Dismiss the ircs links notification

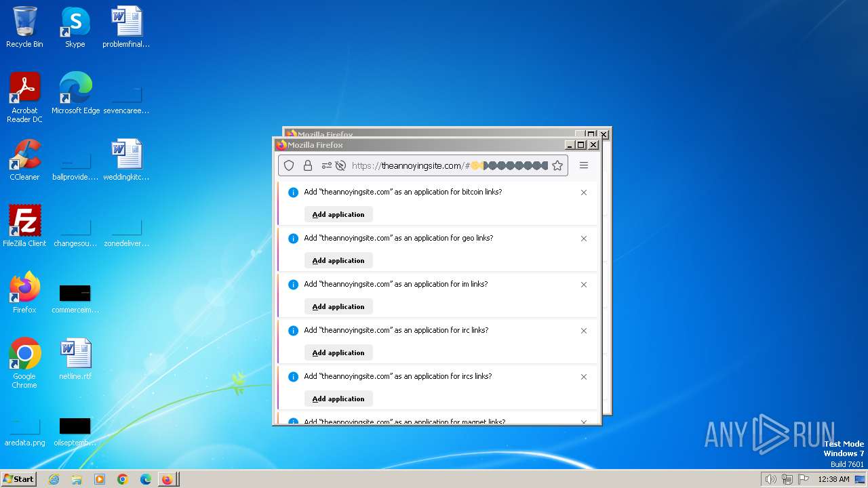tap(584, 377)
